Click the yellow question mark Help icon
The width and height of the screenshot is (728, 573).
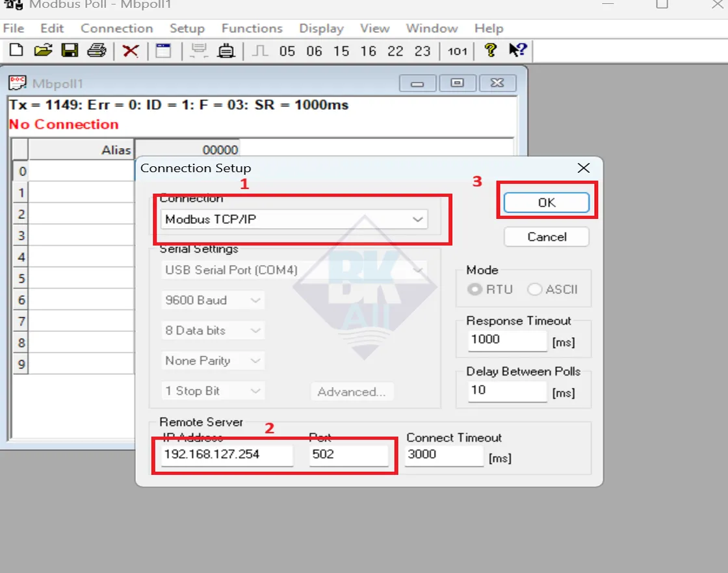pyautogui.click(x=491, y=51)
